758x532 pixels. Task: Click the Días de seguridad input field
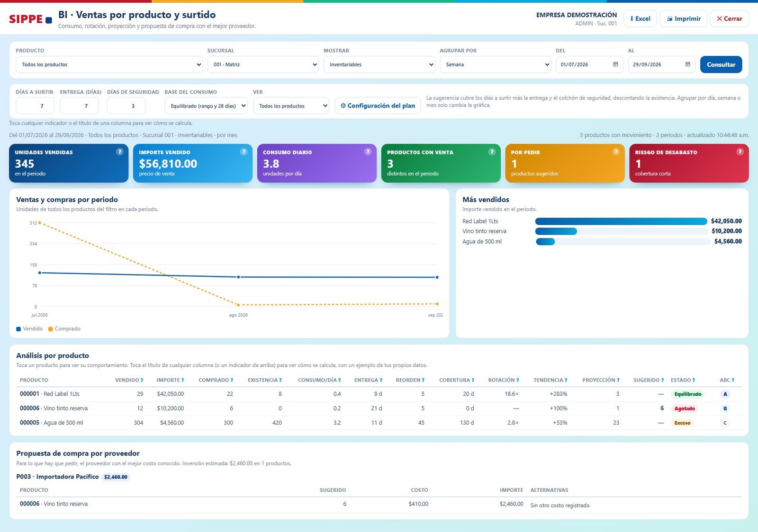coord(126,106)
